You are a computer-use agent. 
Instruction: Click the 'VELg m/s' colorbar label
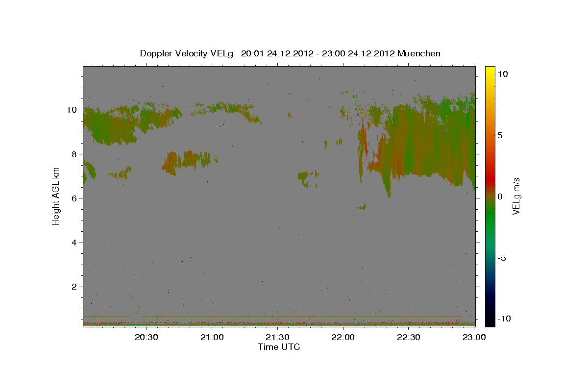click(516, 196)
